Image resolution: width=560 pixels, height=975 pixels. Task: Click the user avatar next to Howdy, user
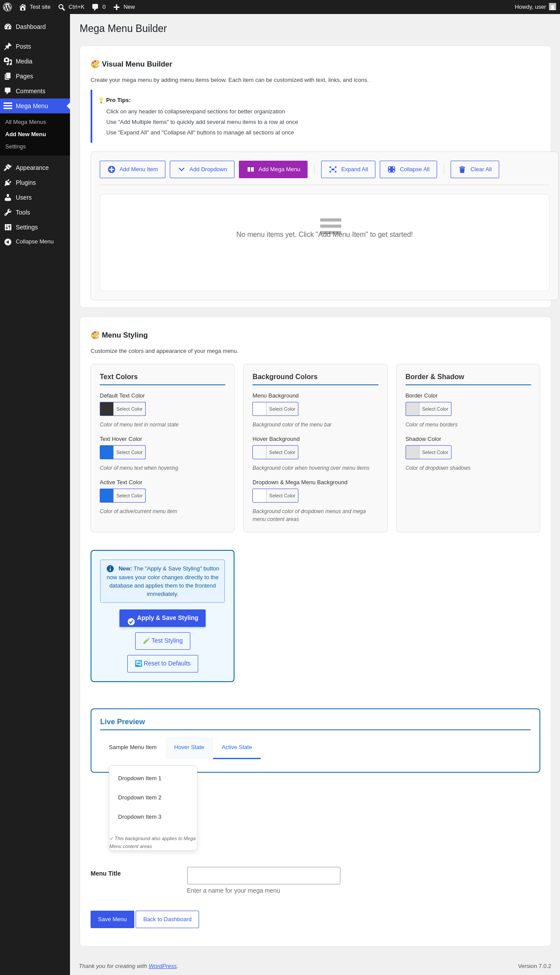[553, 7]
